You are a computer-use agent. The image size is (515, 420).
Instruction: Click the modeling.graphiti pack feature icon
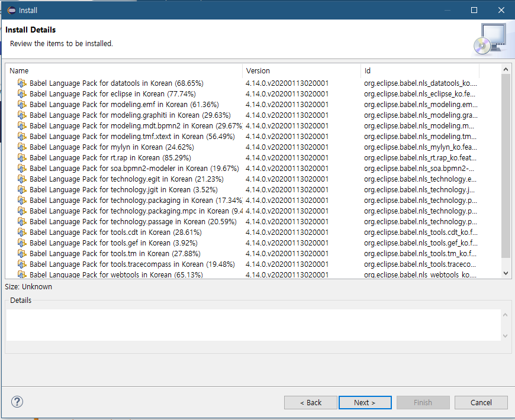22,115
